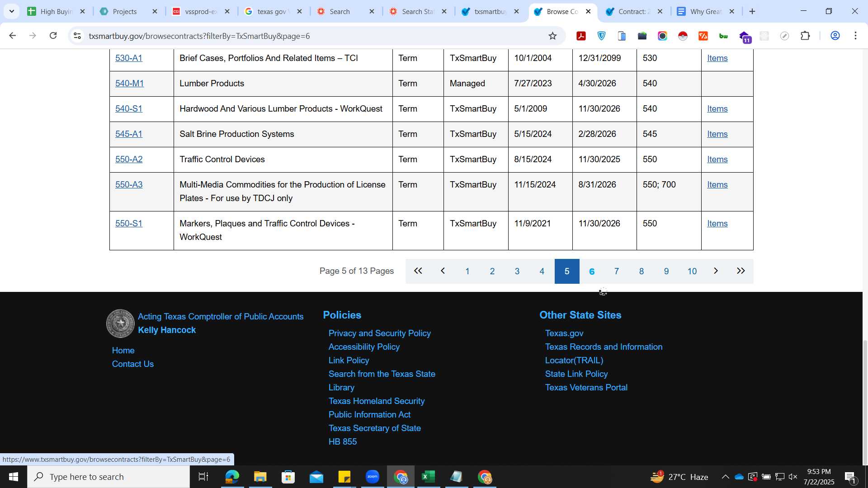Open Contact Us footer link
The width and height of the screenshot is (868, 488).
pos(133,364)
